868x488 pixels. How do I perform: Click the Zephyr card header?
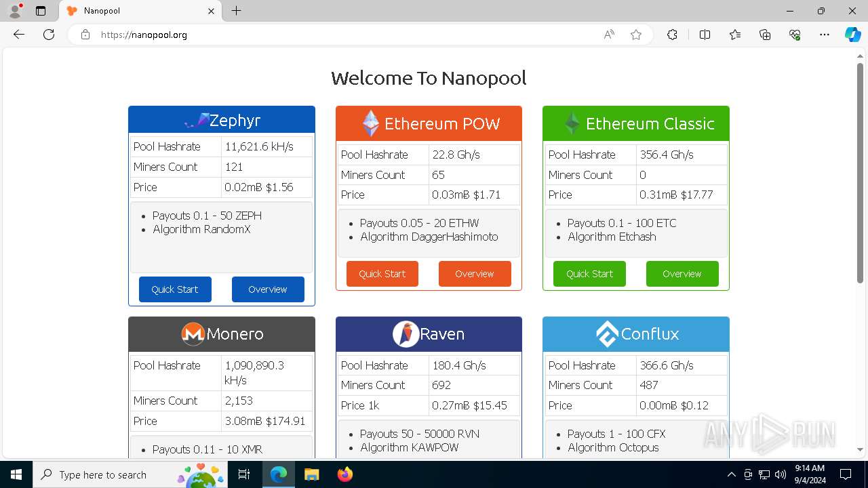[222, 120]
